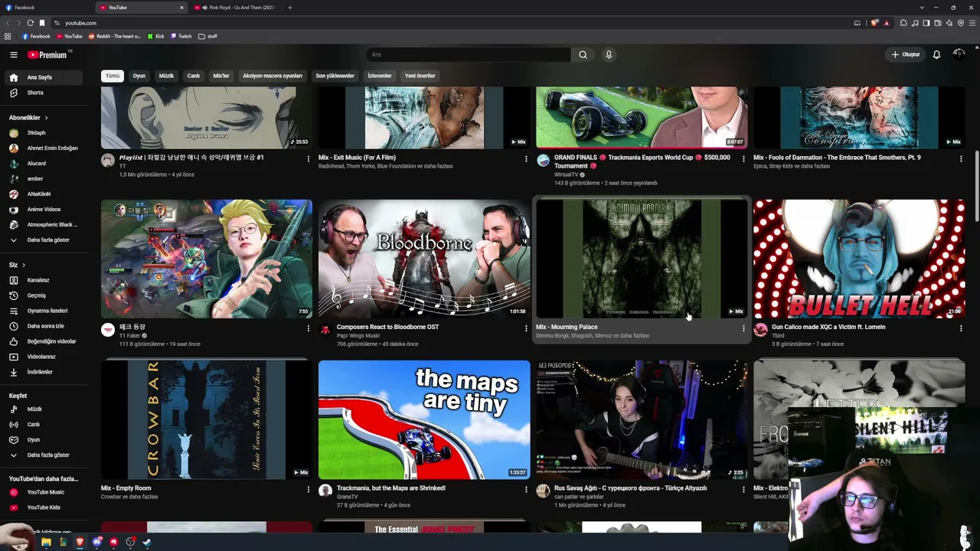Image resolution: width=980 pixels, height=551 pixels.
Task: Open Discord from the taskbar
Action: [x=96, y=542]
